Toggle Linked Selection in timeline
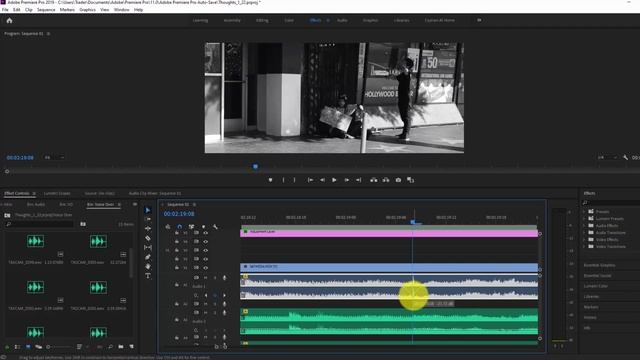 coord(191,227)
